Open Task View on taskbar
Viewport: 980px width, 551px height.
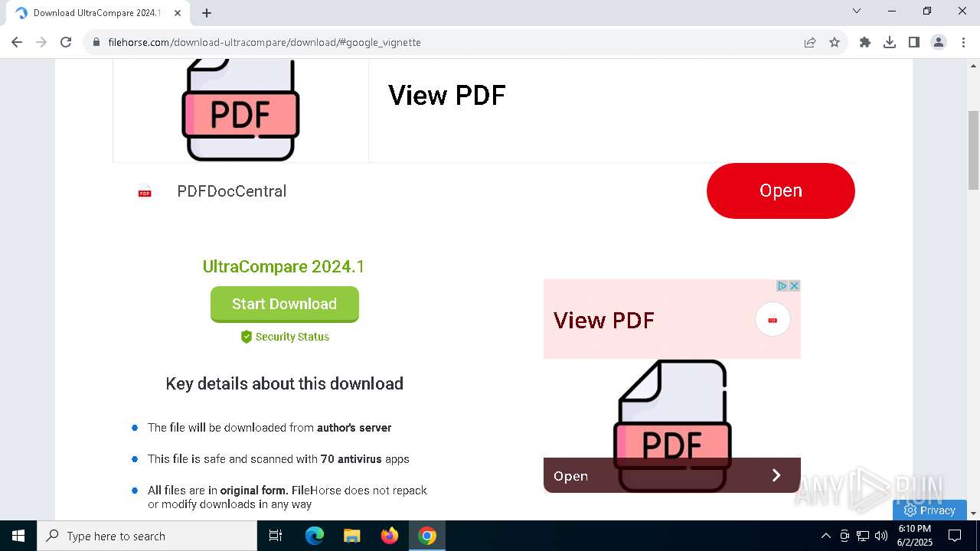tap(276, 536)
